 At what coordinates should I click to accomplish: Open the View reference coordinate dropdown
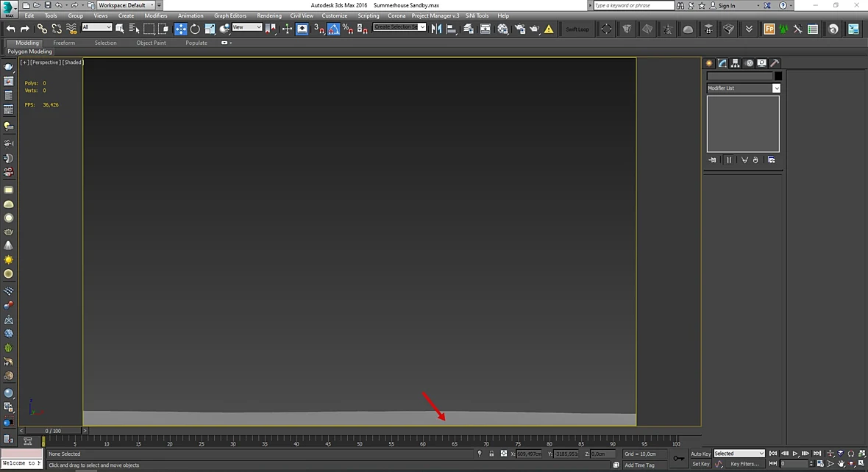(247, 27)
